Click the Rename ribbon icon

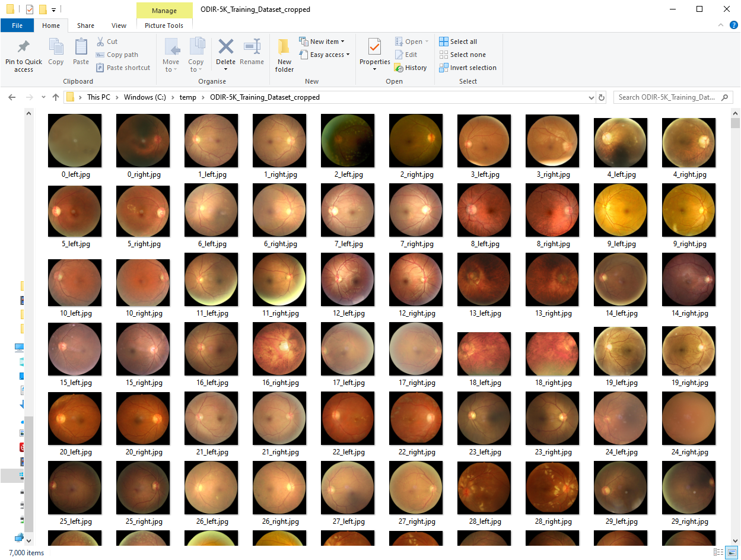[252, 47]
